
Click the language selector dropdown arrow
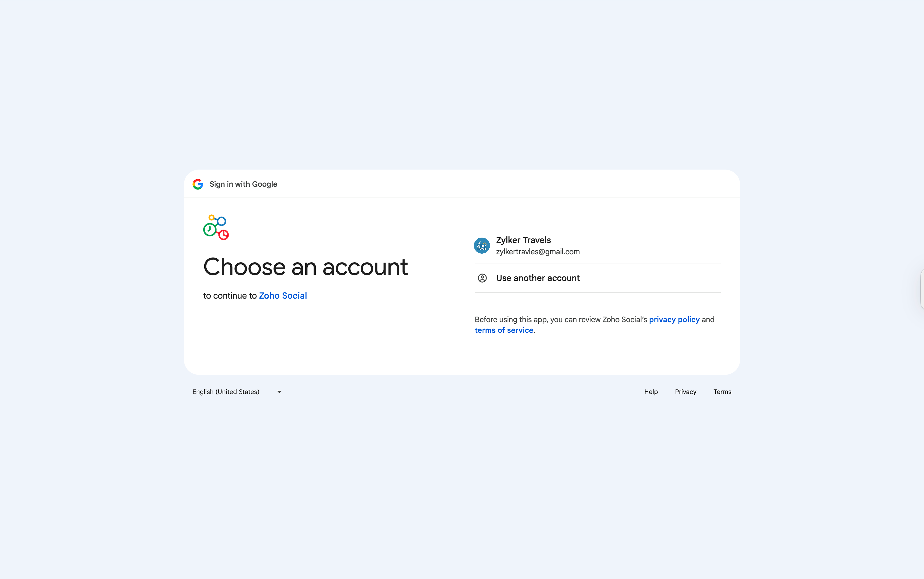coord(279,392)
